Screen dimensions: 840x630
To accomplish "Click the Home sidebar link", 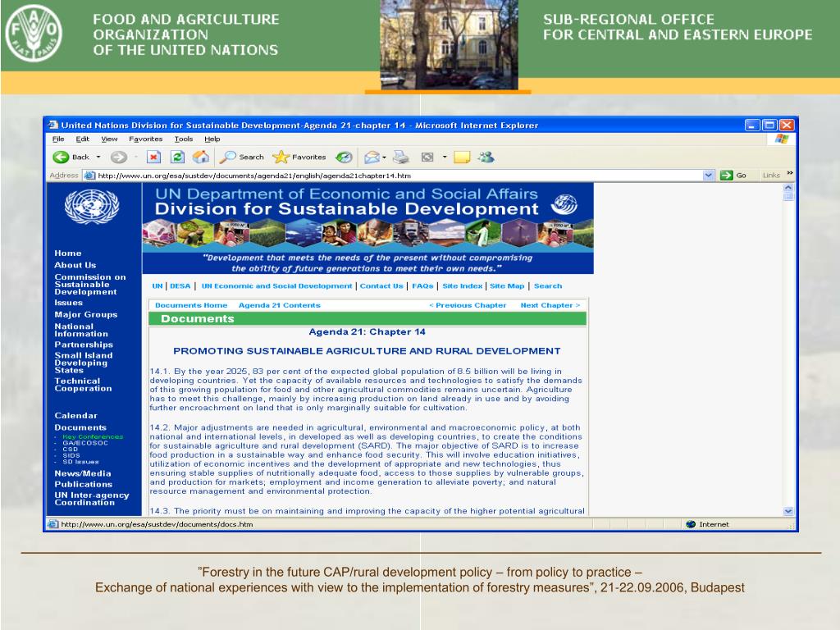I will click(x=68, y=253).
